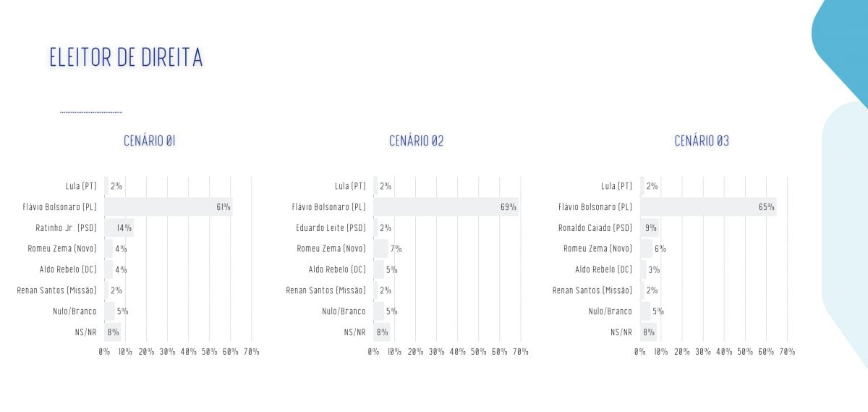Click the NS/NR label in Cenário 03

[x=621, y=332]
